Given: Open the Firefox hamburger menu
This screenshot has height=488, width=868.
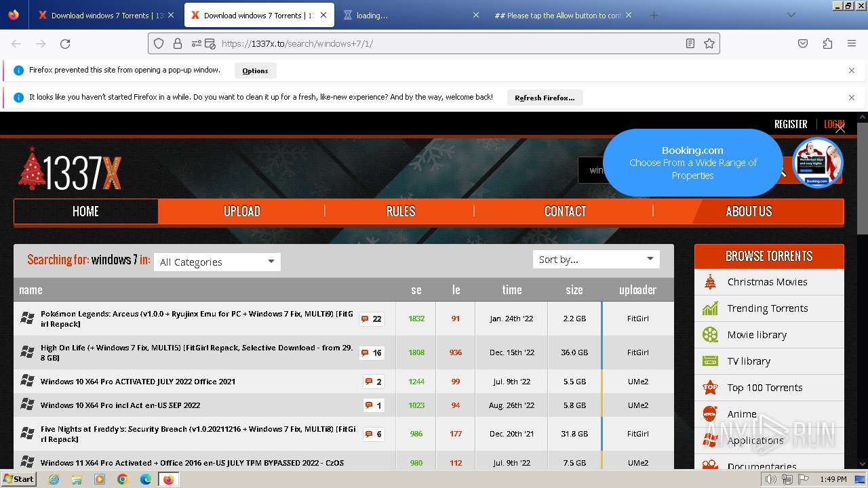Looking at the screenshot, I should point(852,43).
